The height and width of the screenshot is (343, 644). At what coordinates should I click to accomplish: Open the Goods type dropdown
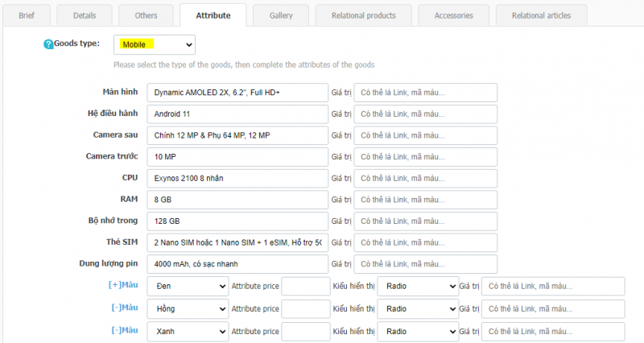pos(155,44)
